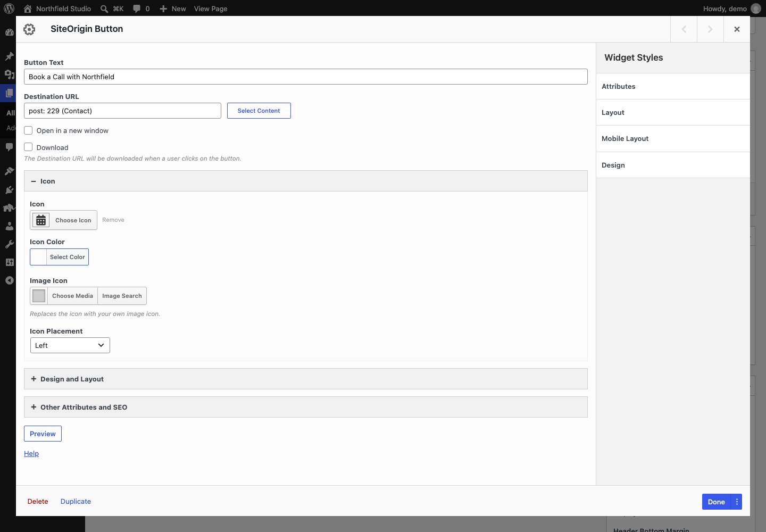Collapse the Icon section
766x532 pixels.
click(x=306, y=181)
